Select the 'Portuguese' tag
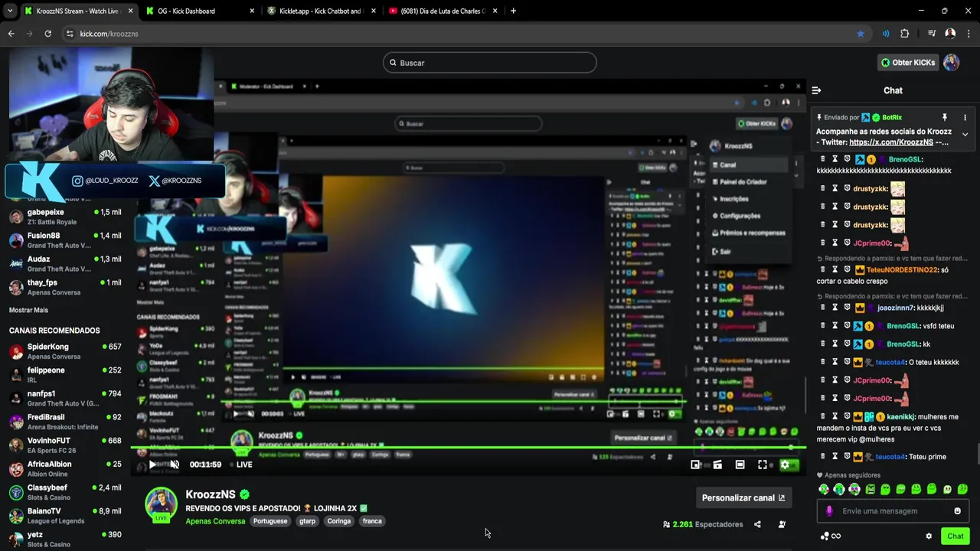Viewport: 980px width, 551px height. coord(270,521)
